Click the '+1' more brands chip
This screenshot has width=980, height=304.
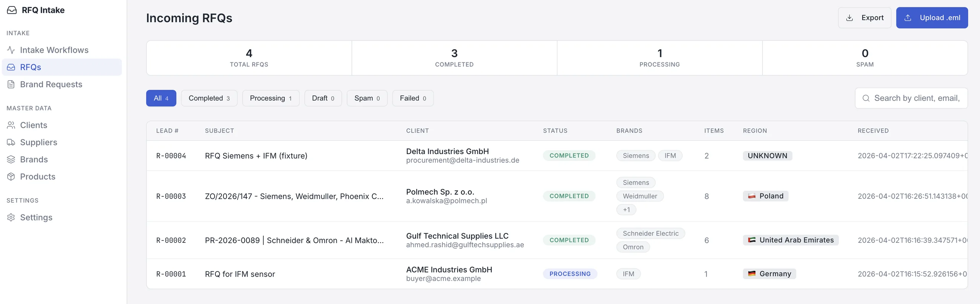[x=626, y=210]
